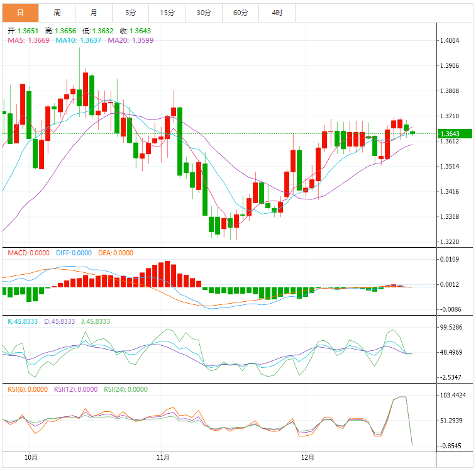Screen dimensions: 476x471
Task: Click the DIFF value label
Action: click(x=72, y=253)
